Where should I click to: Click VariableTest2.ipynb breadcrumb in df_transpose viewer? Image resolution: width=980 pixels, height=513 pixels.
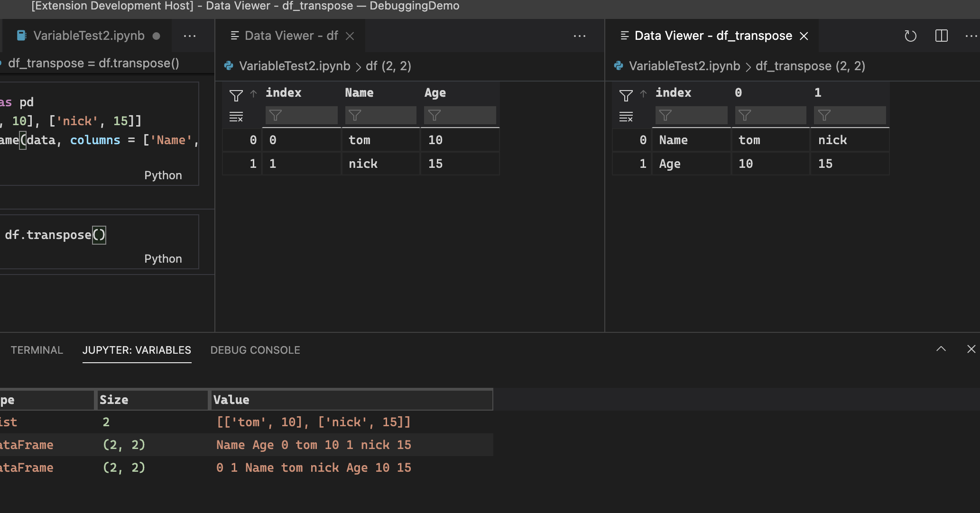click(x=684, y=66)
